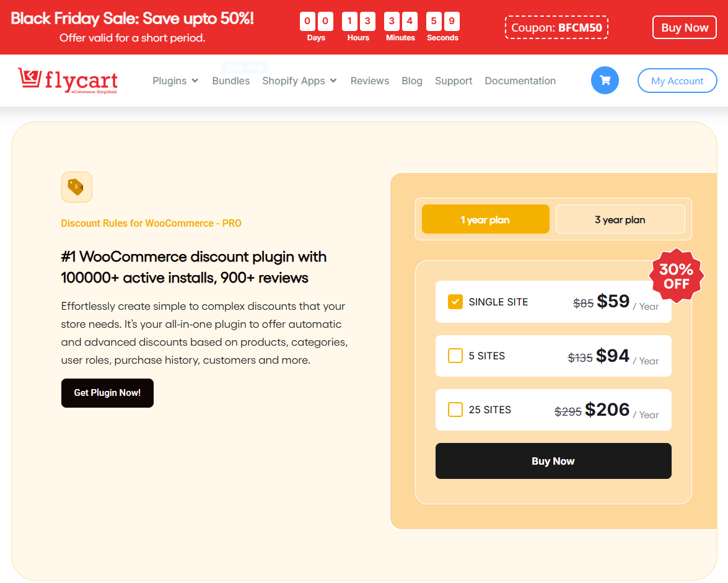Viewport: 728px width, 583px height.
Task: Navigate to the Documentation page
Action: tap(520, 81)
